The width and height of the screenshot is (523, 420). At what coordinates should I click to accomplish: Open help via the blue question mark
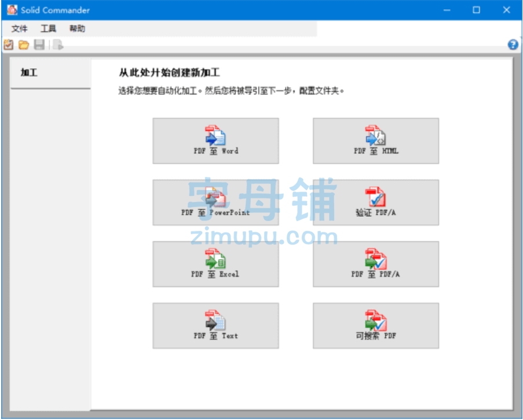coord(513,45)
